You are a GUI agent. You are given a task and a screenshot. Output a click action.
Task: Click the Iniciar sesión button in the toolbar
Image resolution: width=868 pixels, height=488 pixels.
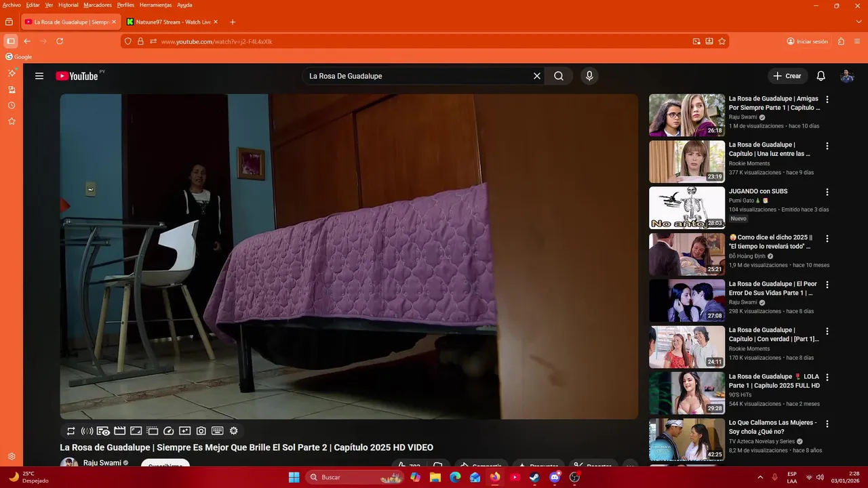(808, 41)
